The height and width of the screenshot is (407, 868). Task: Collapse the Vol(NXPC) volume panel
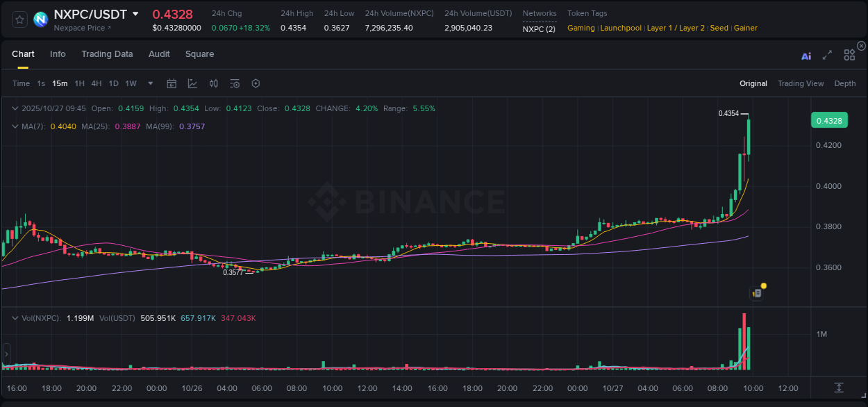pyautogui.click(x=15, y=318)
